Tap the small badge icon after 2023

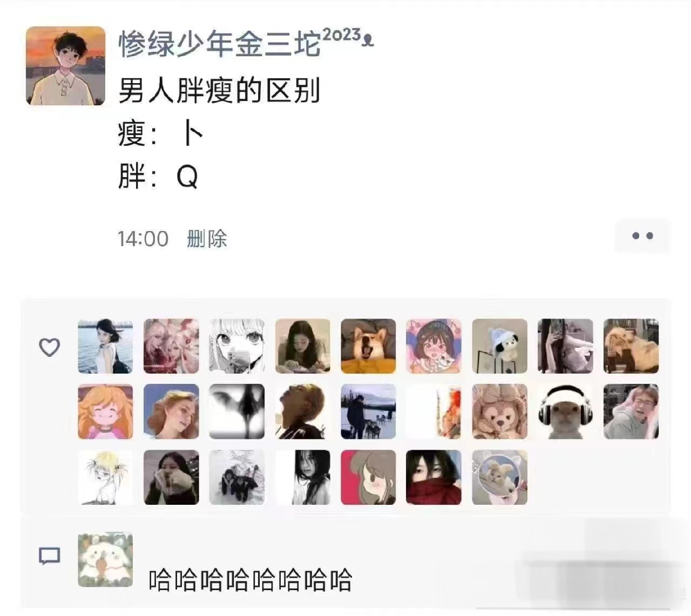click(368, 40)
